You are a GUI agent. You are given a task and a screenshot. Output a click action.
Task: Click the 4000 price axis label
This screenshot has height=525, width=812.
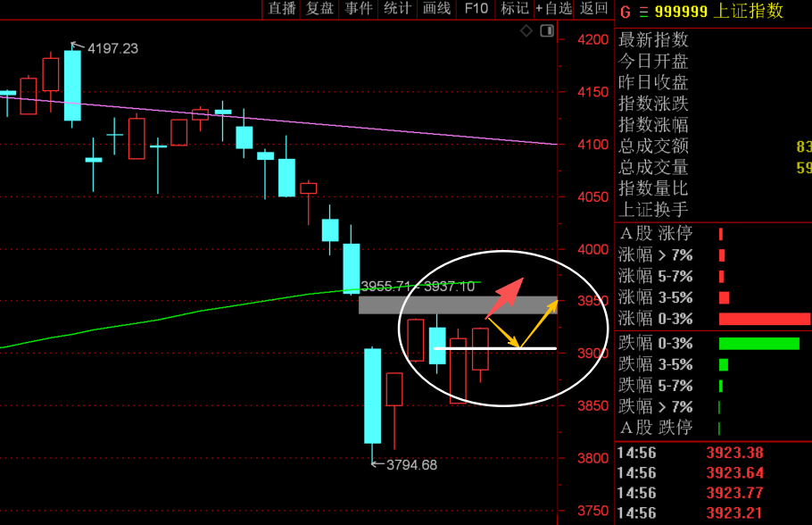(x=593, y=249)
